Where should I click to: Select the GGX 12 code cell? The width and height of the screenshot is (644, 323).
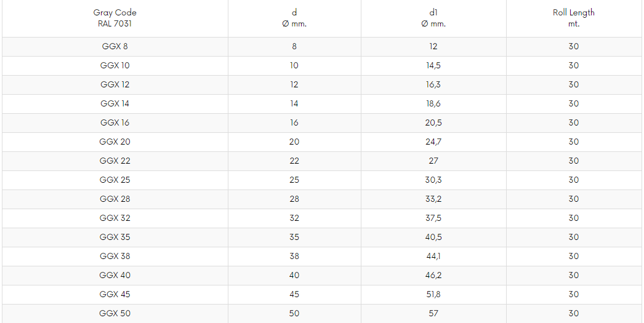pyautogui.click(x=115, y=84)
